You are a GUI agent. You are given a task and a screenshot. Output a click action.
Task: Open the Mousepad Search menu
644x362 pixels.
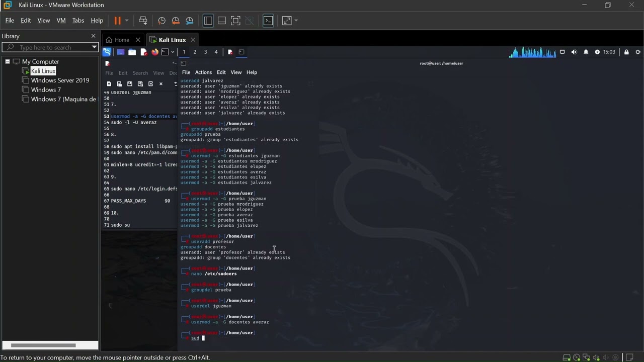(x=140, y=73)
